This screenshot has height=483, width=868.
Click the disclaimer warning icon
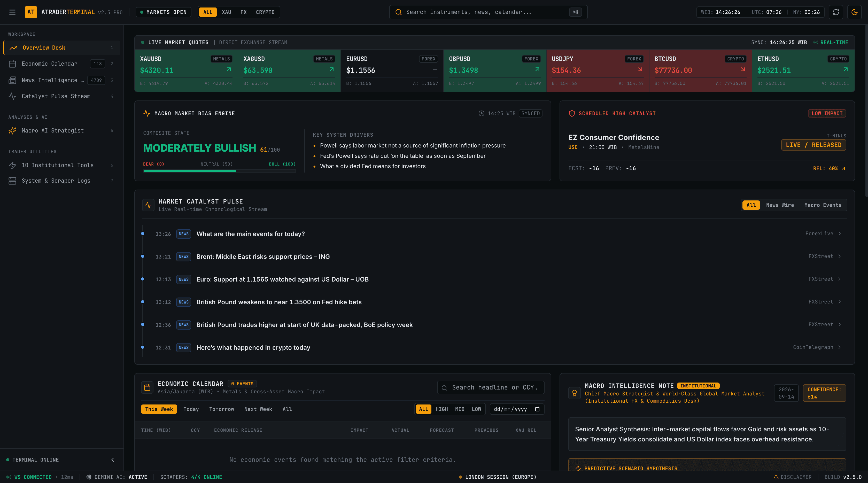point(776,477)
